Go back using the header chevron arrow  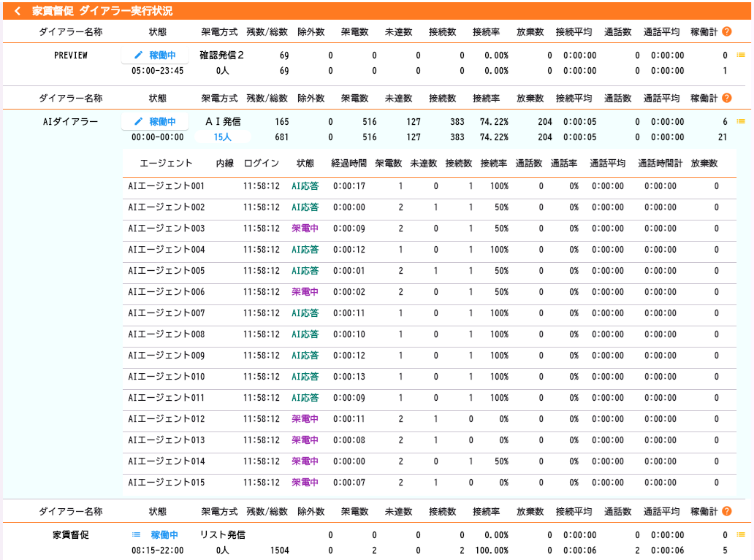(18, 11)
